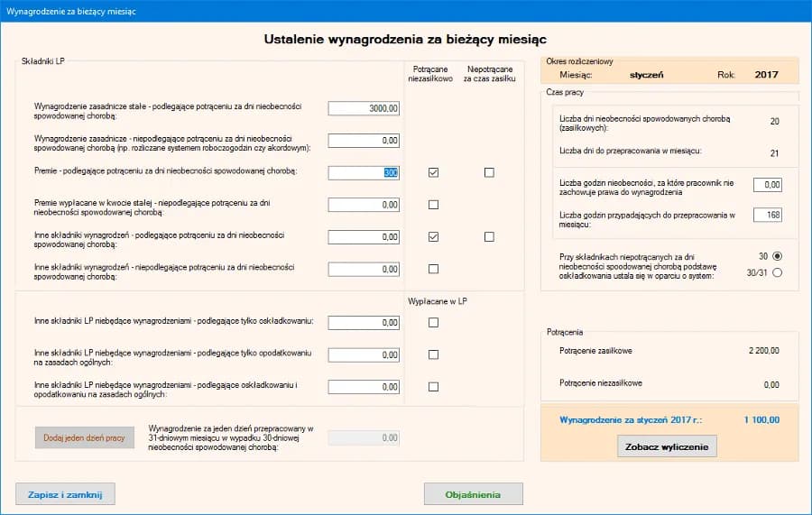Image resolution: width=812 pixels, height=515 pixels.
Task: Click the Liczba godzin nieobecności input field
Action: [766, 184]
